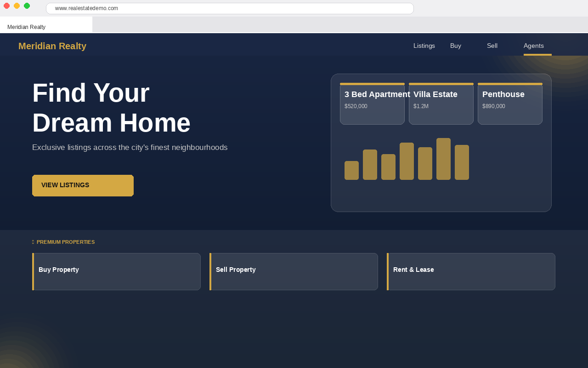Open the Rent & Lease card
Screen dimensions: 588x368
tap(471, 271)
